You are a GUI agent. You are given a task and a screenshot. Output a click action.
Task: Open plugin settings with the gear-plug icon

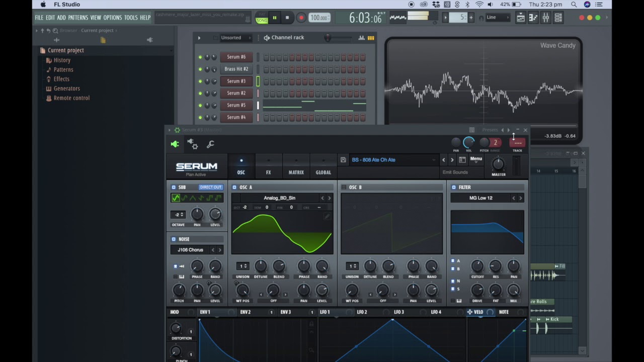pyautogui.click(x=193, y=144)
